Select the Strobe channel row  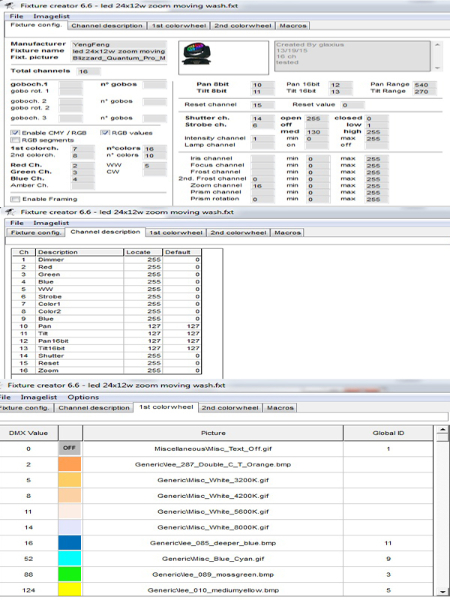tap(106, 297)
